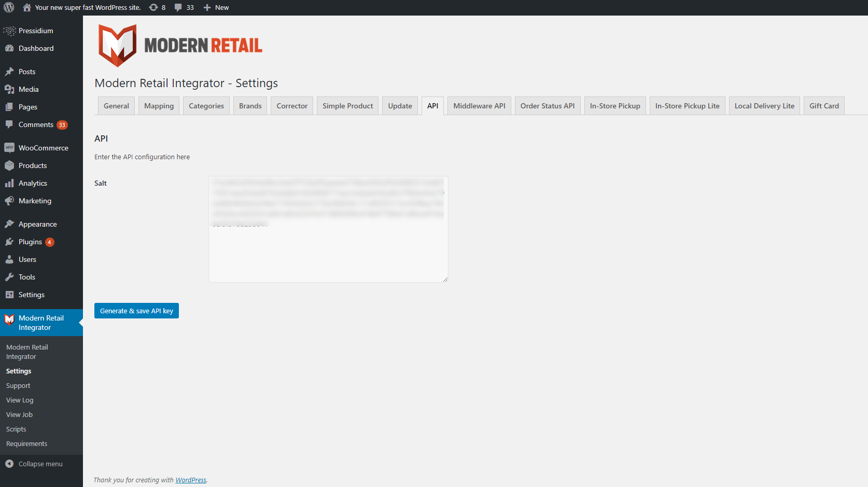This screenshot has width=868, height=487.
Task: Open the Simple Product tab
Action: [x=348, y=106]
